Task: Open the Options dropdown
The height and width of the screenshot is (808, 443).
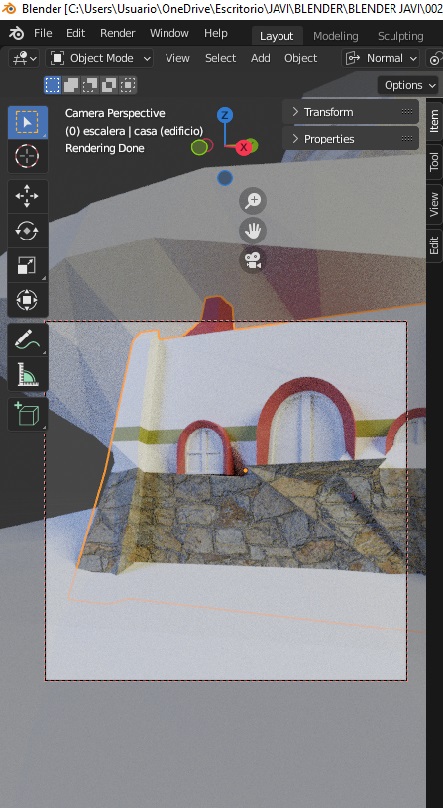Action: point(408,85)
